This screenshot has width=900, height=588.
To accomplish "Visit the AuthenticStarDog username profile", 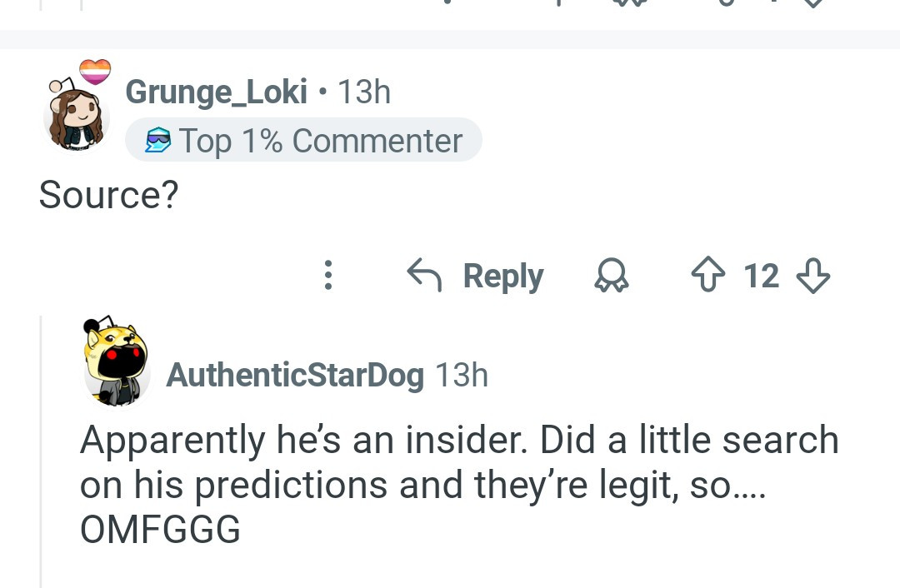I will (295, 375).
